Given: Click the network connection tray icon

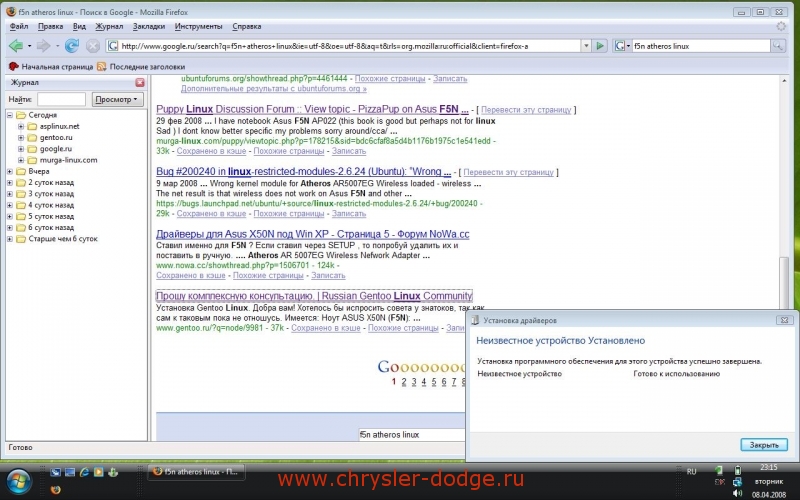Looking at the screenshot, I should 737,482.
